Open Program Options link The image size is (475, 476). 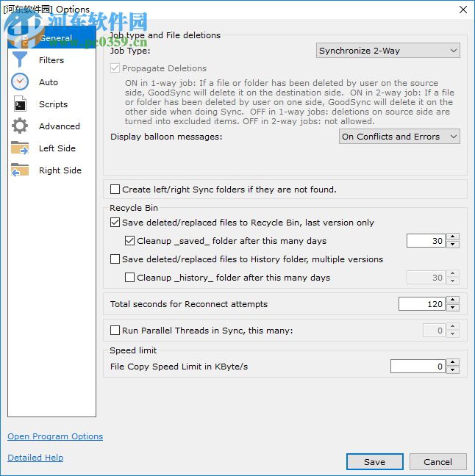[x=55, y=436]
